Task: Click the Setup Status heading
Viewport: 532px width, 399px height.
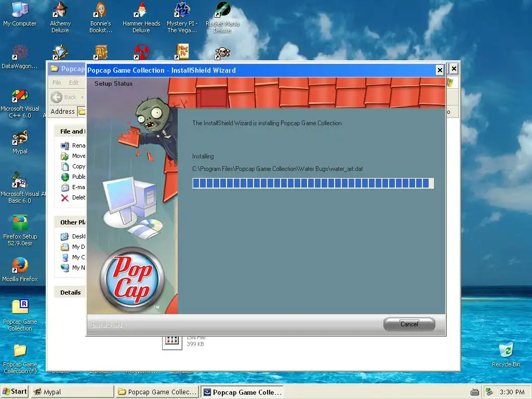Action: (113, 84)
